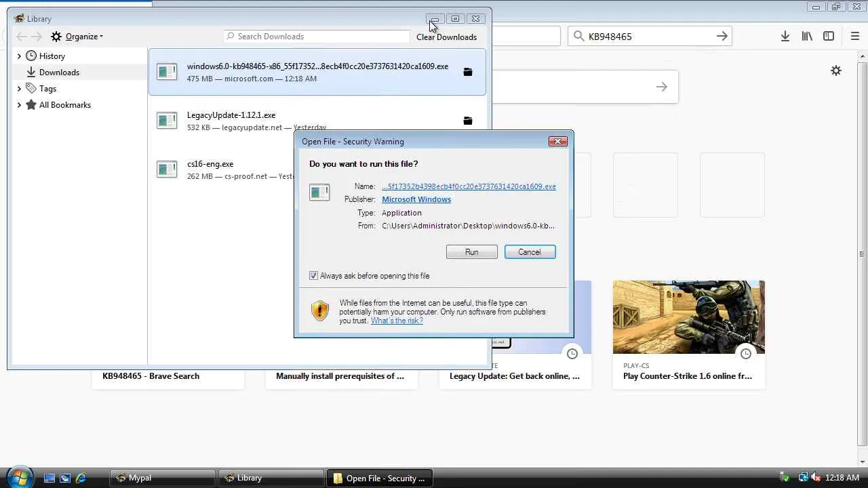Screen dimensions: 868x488
Task: Click the Clear Downloads button
Action: coord(446,37)
